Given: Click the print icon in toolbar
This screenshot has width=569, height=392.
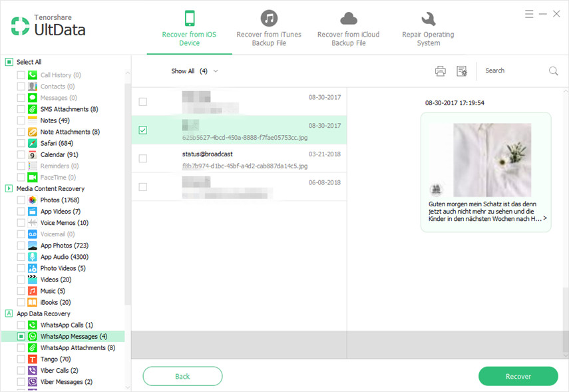Looking at the screenshot, I should (440, 71).
